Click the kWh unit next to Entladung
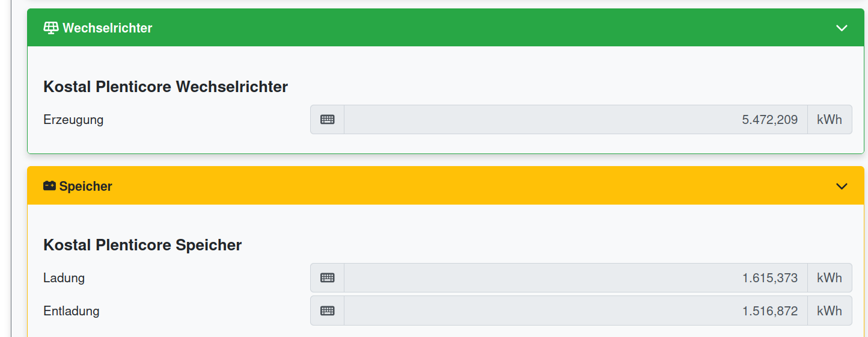Screen dimensions: 868x337 829,311
